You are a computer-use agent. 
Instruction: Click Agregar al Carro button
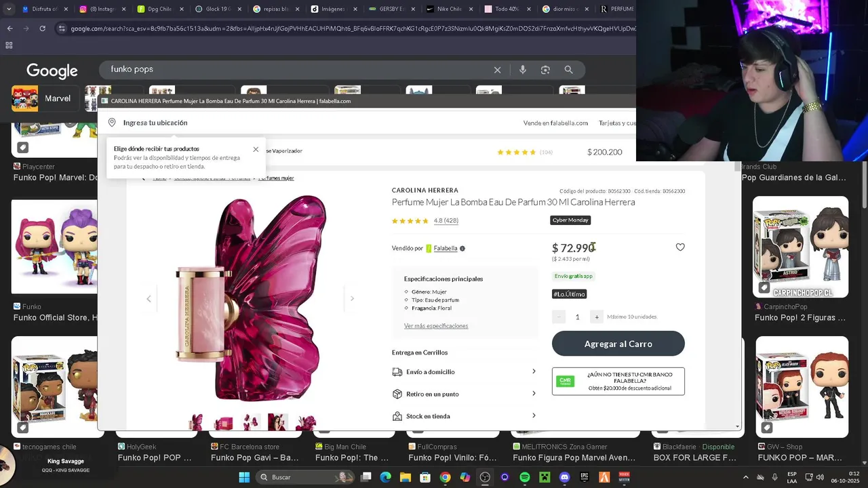click(x=618, y=344)
